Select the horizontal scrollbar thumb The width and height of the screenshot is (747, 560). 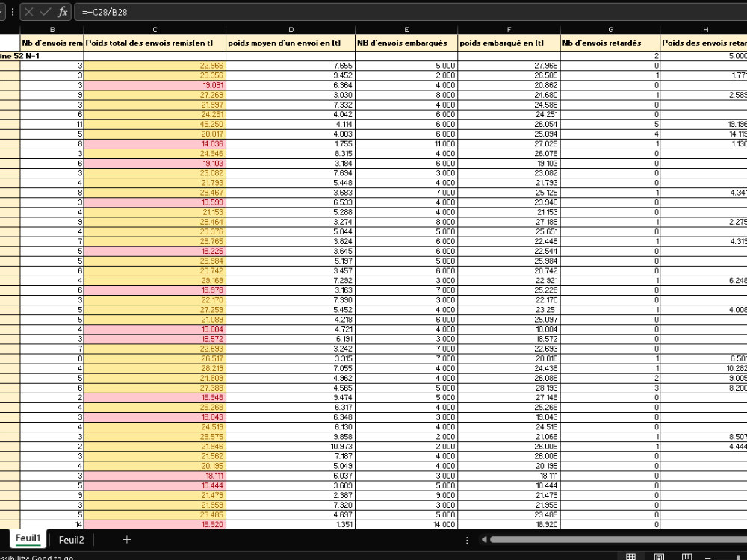619,540
